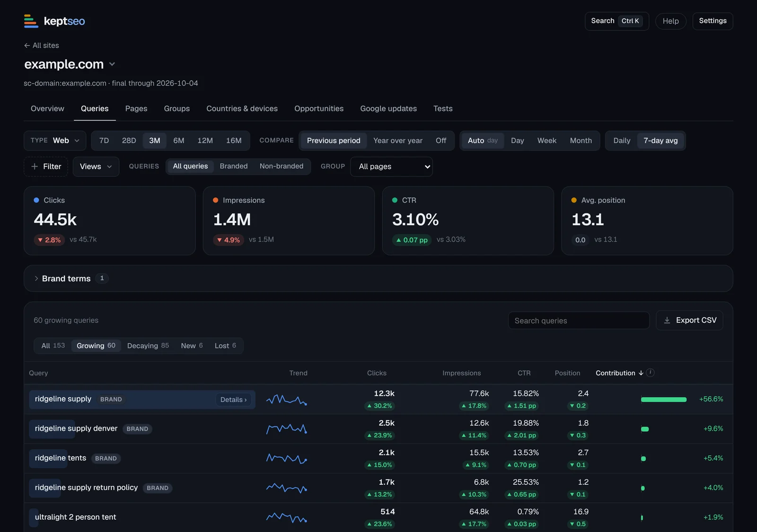This screenshot has width=757, height=532.
Task: Open the All pages group select
Action: [391, 166]
